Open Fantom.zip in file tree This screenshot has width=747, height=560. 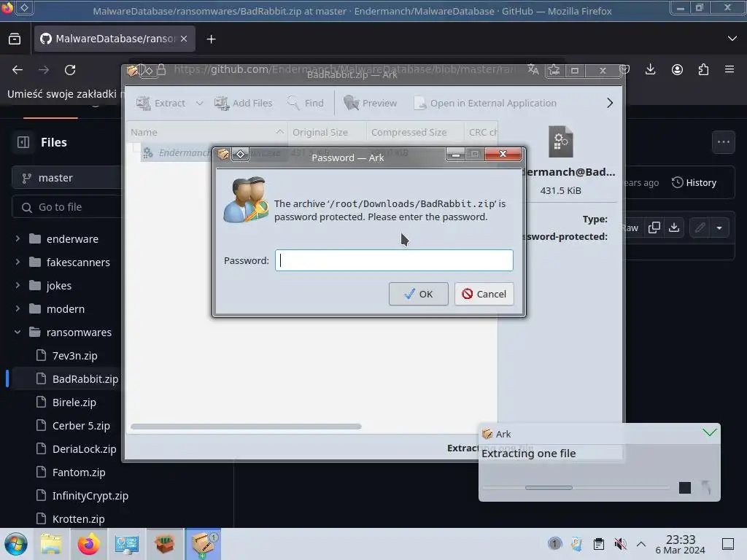tap(79, 472)
